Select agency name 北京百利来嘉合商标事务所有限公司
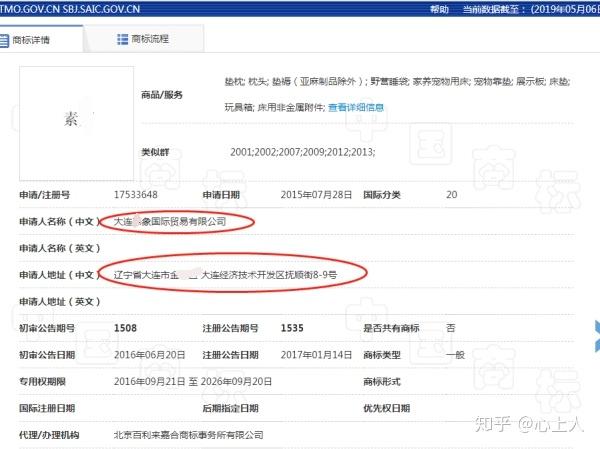 (x=189, y=435)
